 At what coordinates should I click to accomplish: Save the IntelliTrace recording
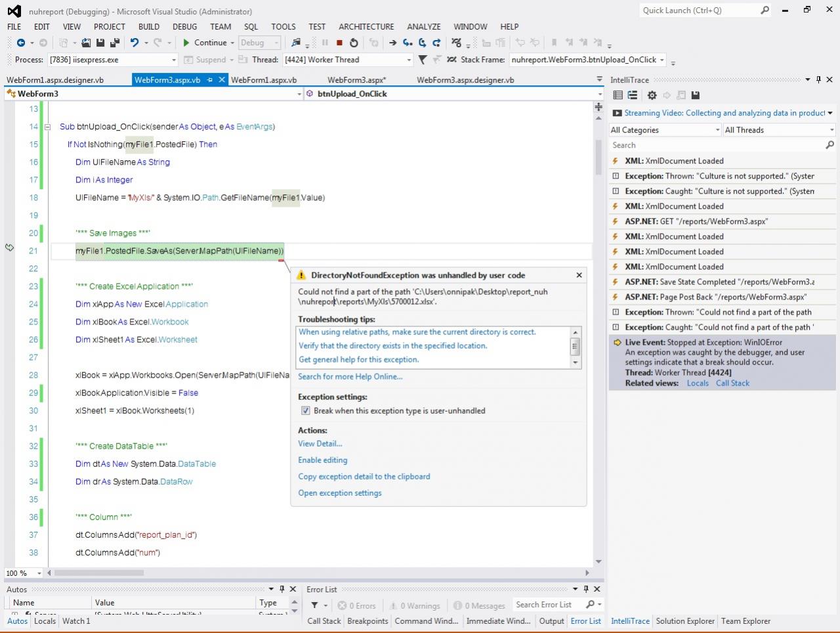pyautogui.click(x=696, y=95)
